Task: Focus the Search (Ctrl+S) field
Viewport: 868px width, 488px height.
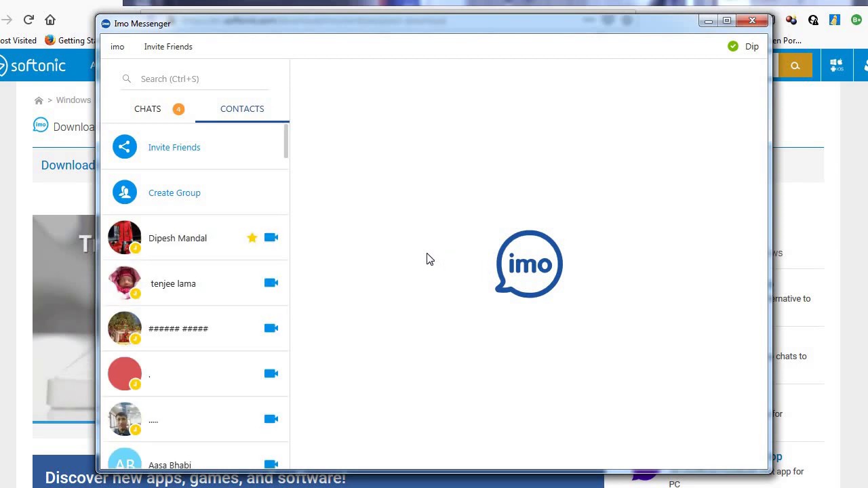Action: [195, 79]
